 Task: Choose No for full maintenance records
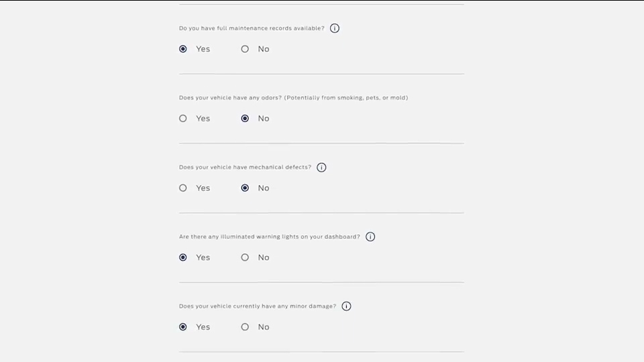click(x=246, y=49)
